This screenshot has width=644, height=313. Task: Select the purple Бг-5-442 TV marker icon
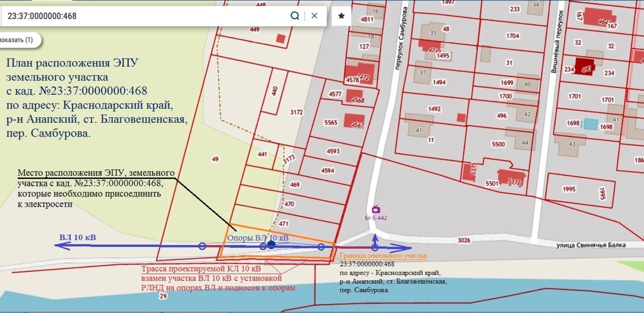[x=375, y=210]
